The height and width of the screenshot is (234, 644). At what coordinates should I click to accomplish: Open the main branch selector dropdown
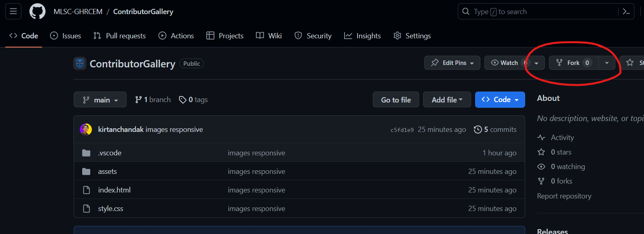click(x=100, y=100)
